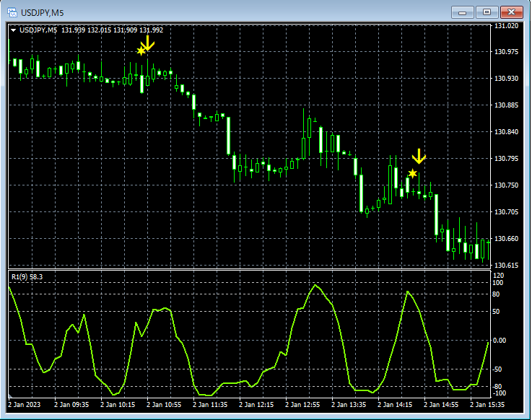The image size is (532, 420).
Task: Select the R1(9) 58.3 indicator label
Action: (x=27, y=277)
